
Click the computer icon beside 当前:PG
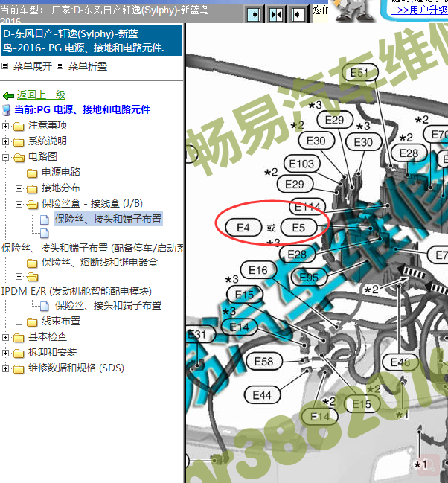click(7, 110)
